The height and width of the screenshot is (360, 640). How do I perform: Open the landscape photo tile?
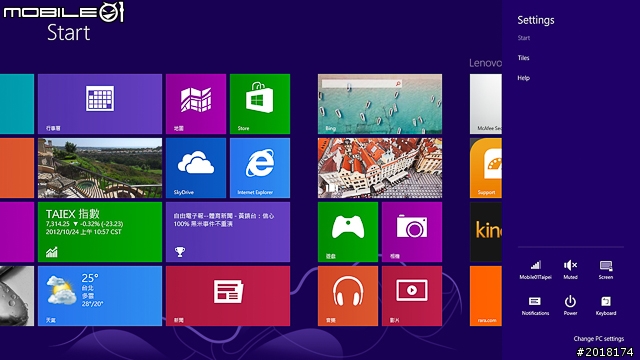point(100,168)
